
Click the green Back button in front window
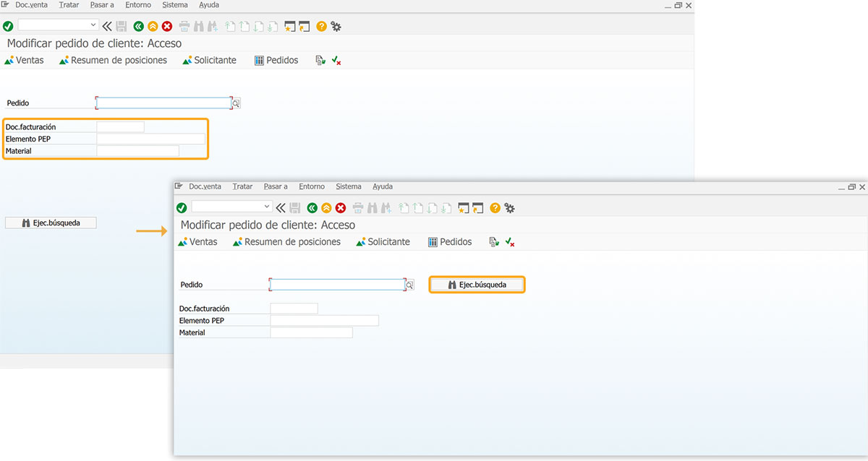pos(312,208)
